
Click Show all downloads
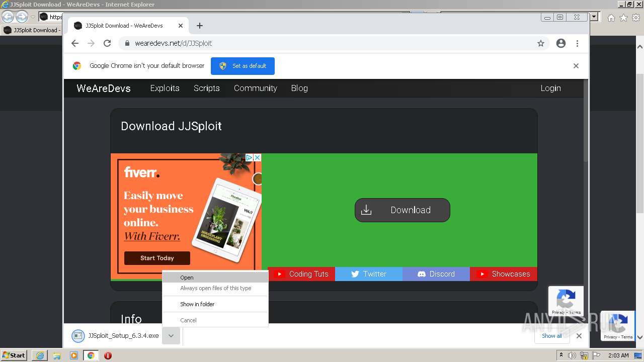click(x=552, y=336)
